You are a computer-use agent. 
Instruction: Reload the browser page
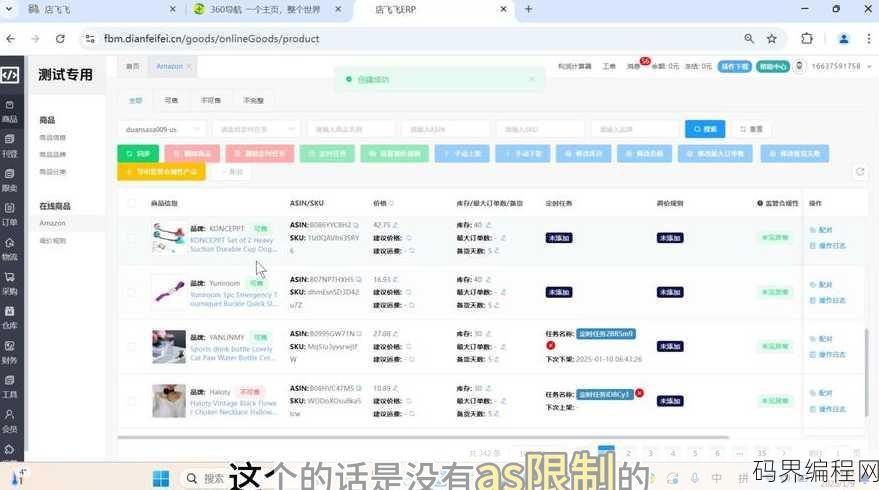coord(60,39)
